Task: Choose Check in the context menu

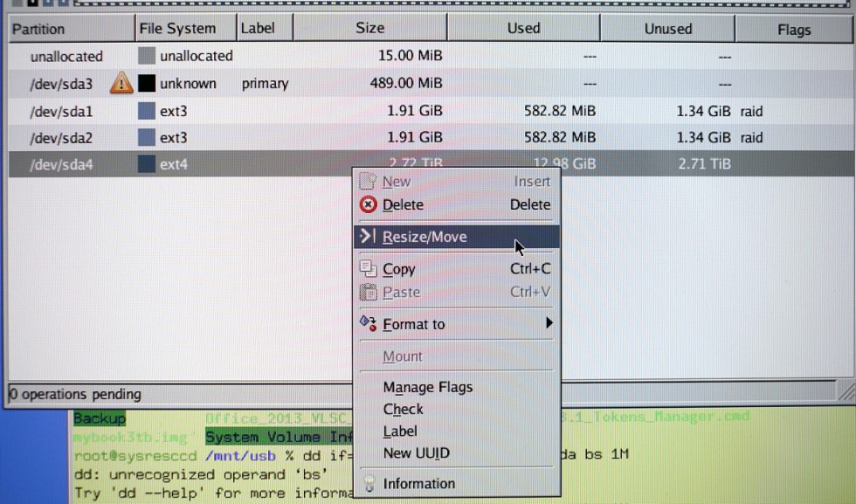Action: click(403, 409)
